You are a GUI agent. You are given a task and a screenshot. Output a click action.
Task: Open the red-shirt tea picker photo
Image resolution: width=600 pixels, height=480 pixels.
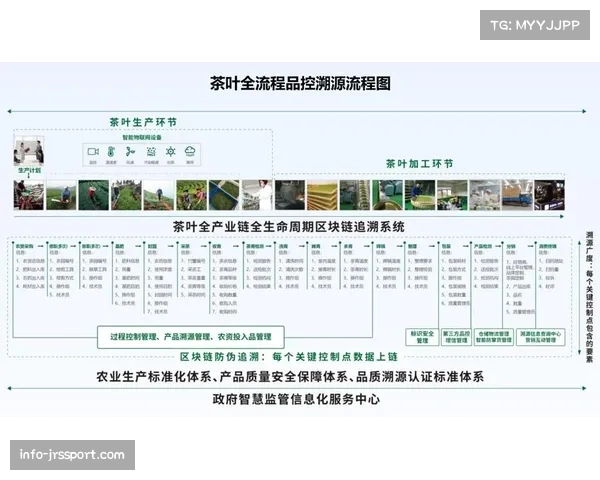click(x=94, y=195)
